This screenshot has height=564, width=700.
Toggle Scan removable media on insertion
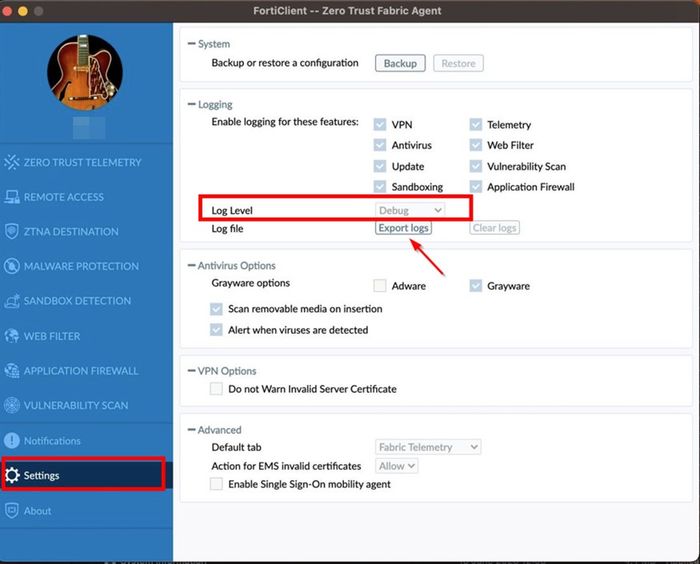point(216,309)
